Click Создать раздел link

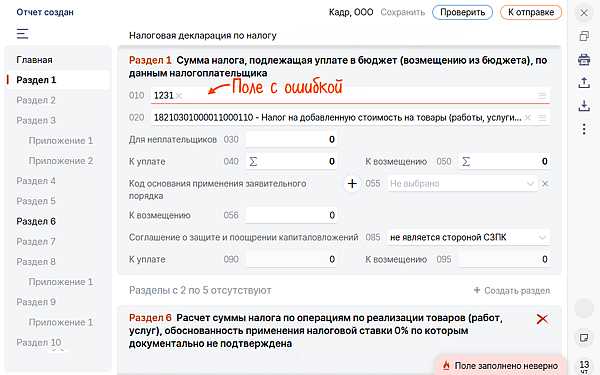[x=512, y=290]
